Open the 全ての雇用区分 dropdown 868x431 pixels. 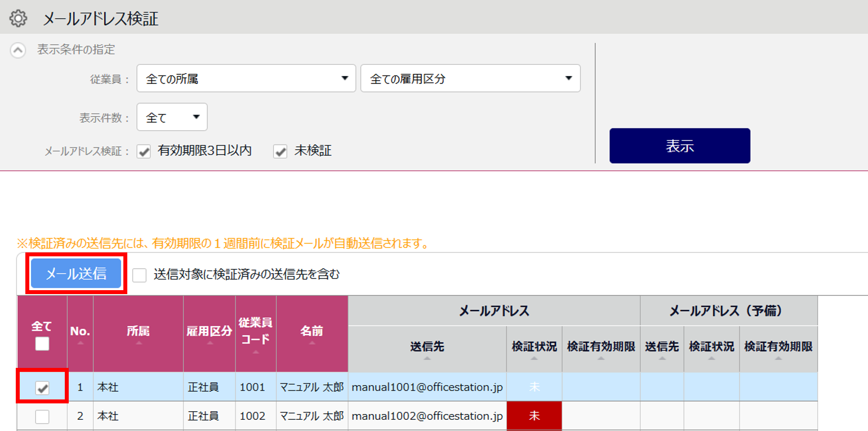coord(470,78)
